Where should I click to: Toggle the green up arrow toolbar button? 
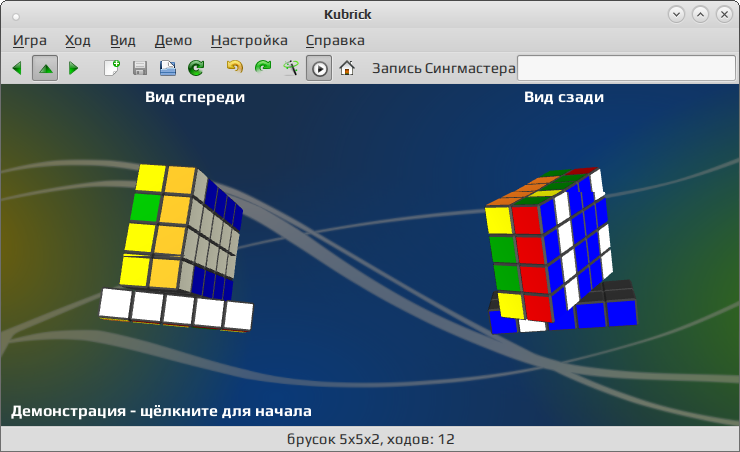coord(45,68)
